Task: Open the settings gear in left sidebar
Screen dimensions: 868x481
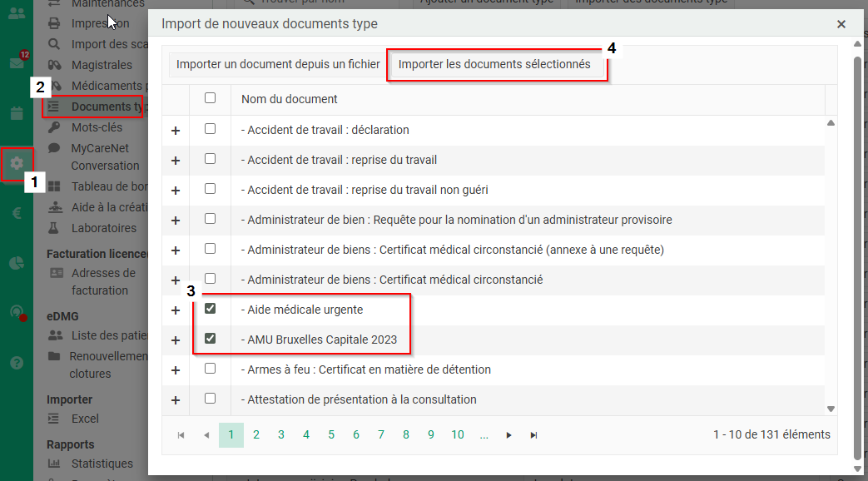Action: coord(17,164)
